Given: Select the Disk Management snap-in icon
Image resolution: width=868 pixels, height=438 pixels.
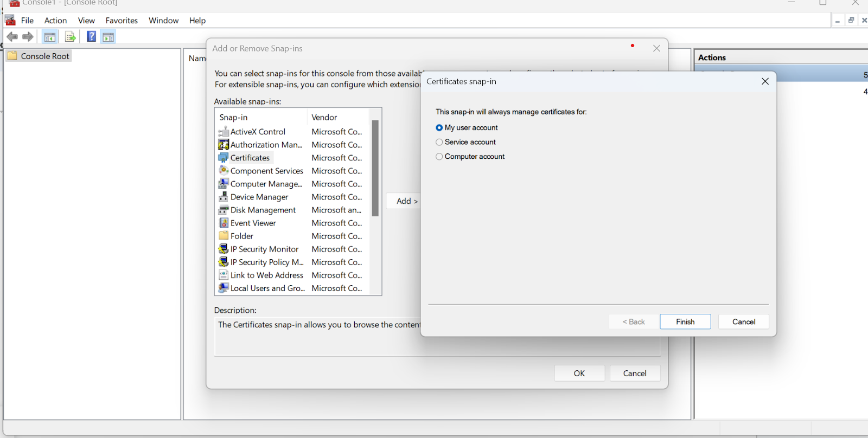Looking at the screenshot, I should [x=224, y=210].
